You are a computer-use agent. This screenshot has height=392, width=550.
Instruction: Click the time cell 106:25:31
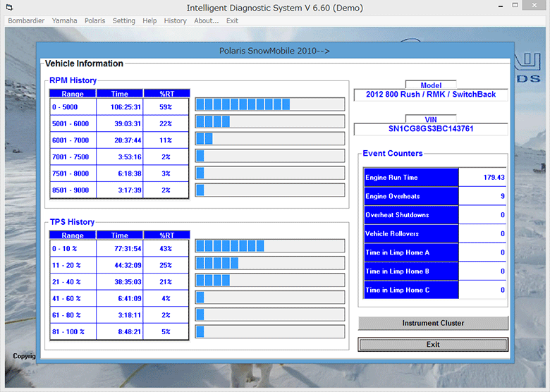tap(120, 107)
